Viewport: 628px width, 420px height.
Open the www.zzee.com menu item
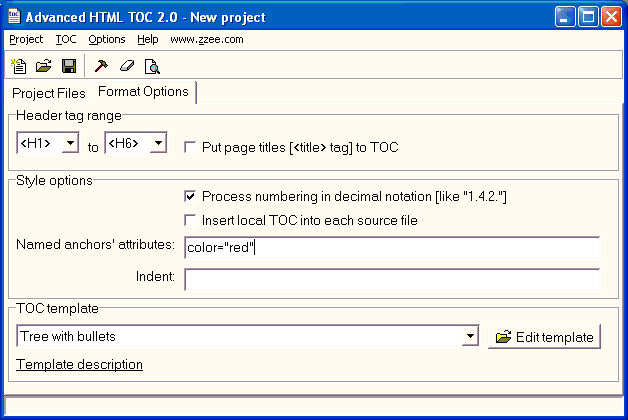207,39
